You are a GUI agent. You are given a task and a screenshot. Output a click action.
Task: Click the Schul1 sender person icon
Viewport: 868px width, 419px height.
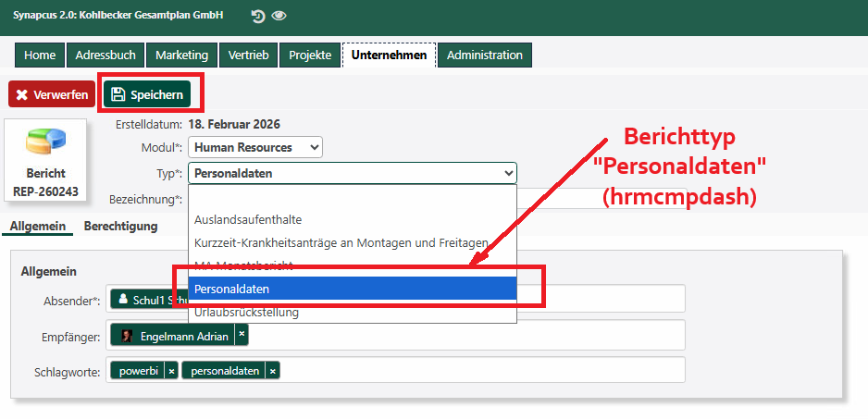(x=123, y=300)
